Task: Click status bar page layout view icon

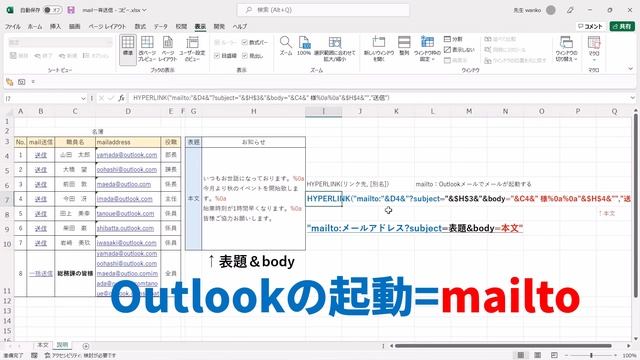Action: 538,355
